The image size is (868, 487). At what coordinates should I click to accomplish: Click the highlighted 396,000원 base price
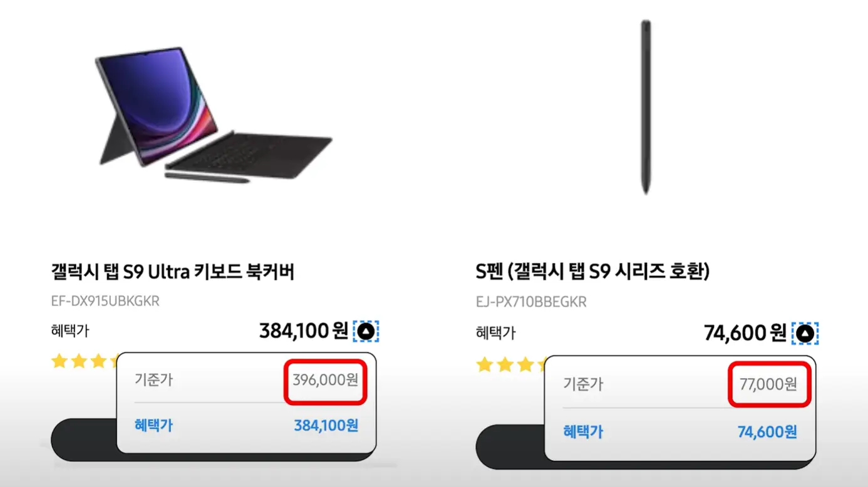coord(326,380)
